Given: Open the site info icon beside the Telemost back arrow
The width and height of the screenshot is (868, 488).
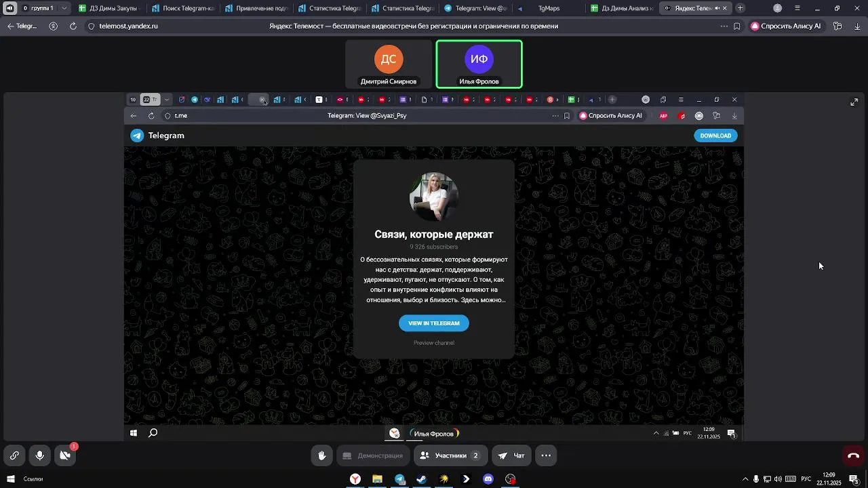Looking at the screenshot, I should 53,26.
